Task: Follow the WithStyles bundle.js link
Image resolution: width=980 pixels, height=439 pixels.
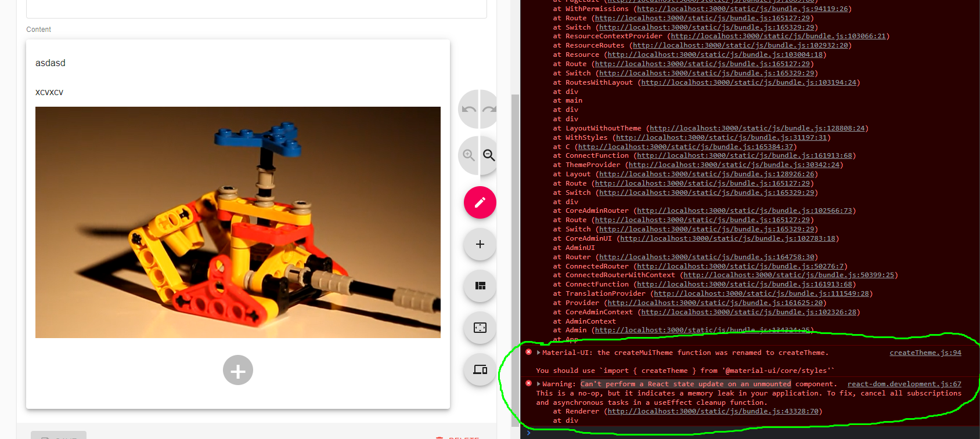Action: click(722, 137)
